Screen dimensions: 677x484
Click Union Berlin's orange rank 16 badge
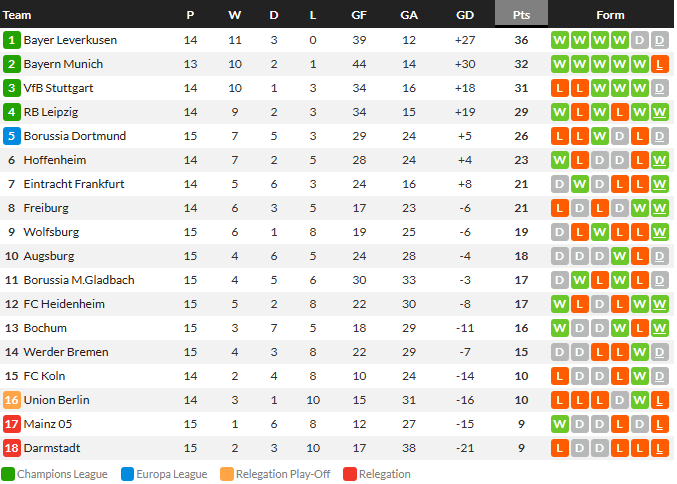pyautogui.click(x=12, y=400)
